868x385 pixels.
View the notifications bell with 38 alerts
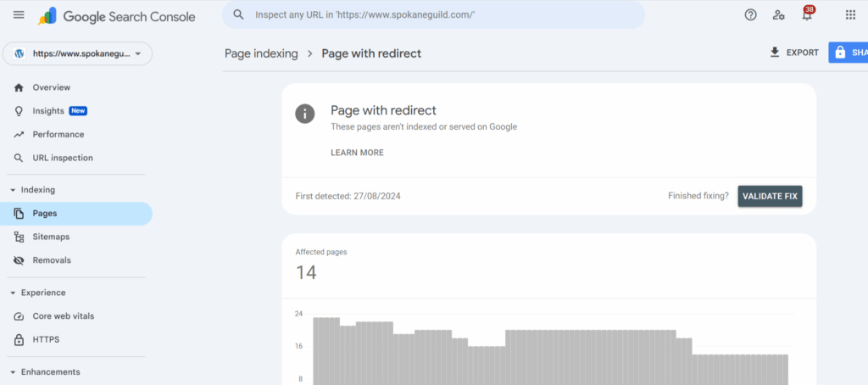808,14
